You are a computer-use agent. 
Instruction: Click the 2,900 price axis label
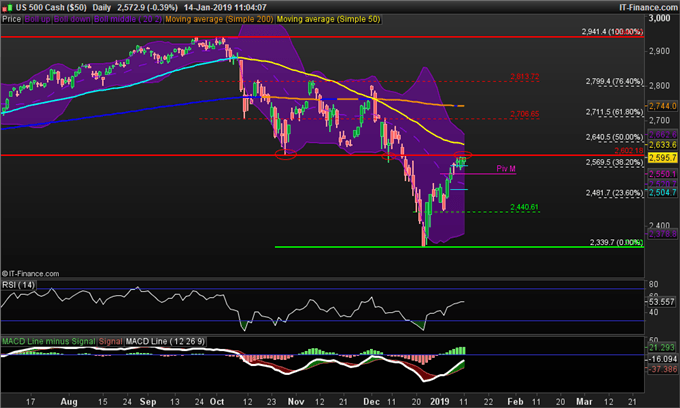pyautogui.click(x=660, y=51)
